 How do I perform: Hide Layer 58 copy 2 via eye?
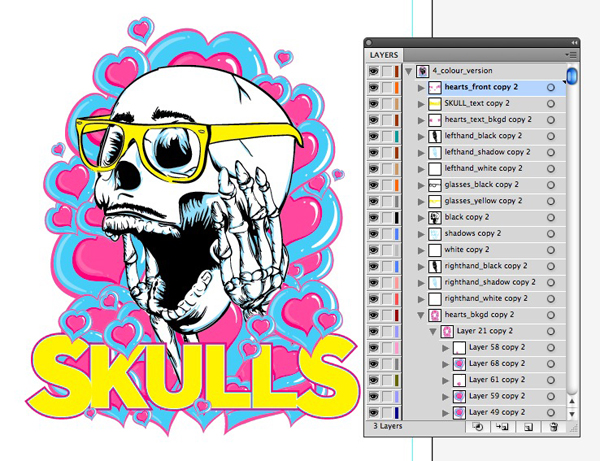click(373, 347)
